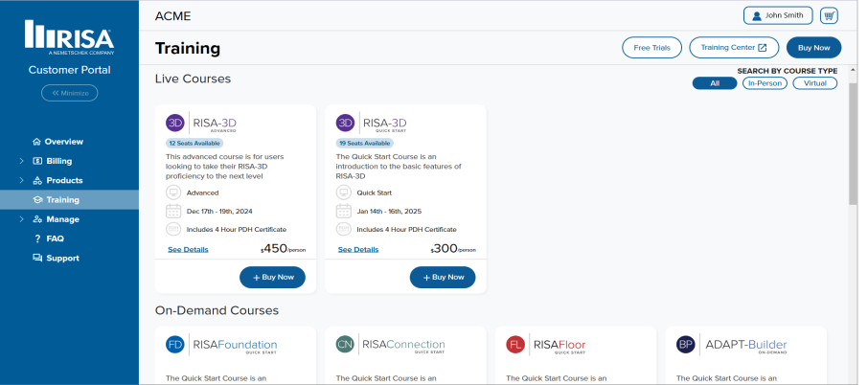Viewport: 868px width, 385px height.
Task: Open the shopping cart icon
Action: coord(829,16)
